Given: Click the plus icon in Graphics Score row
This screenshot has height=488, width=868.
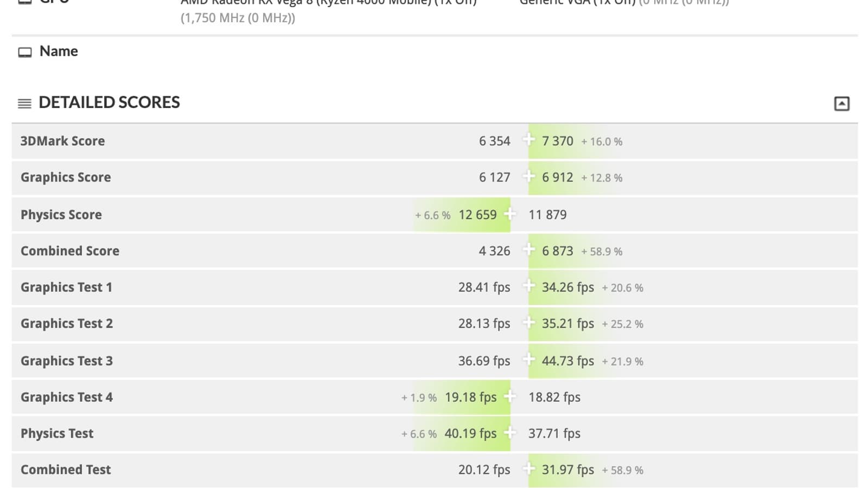Looking at the screenshot, I should [x=528, y=176].
